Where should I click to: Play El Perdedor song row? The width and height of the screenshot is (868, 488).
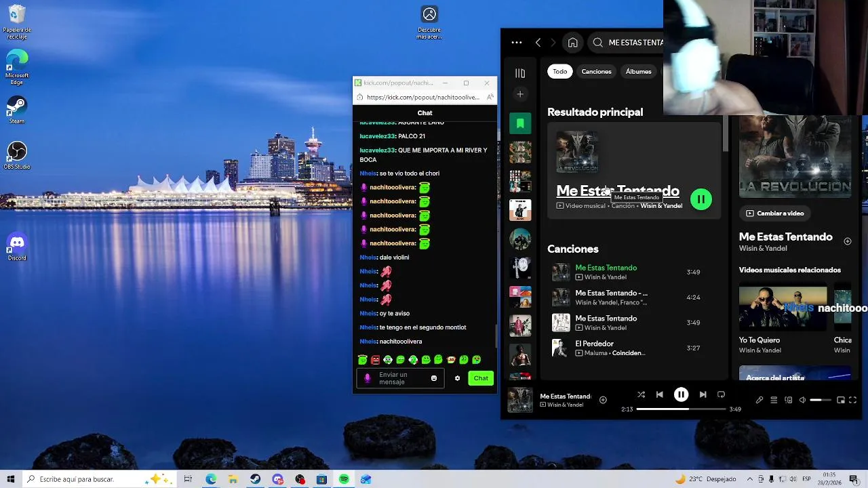634,348
